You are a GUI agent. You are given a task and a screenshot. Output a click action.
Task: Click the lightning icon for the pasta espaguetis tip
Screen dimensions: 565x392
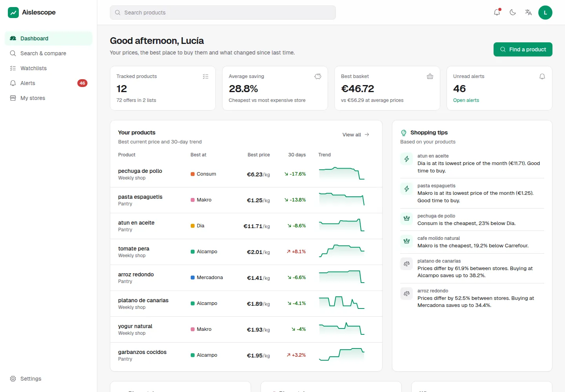pyautogui.click(x=406, y=189)
